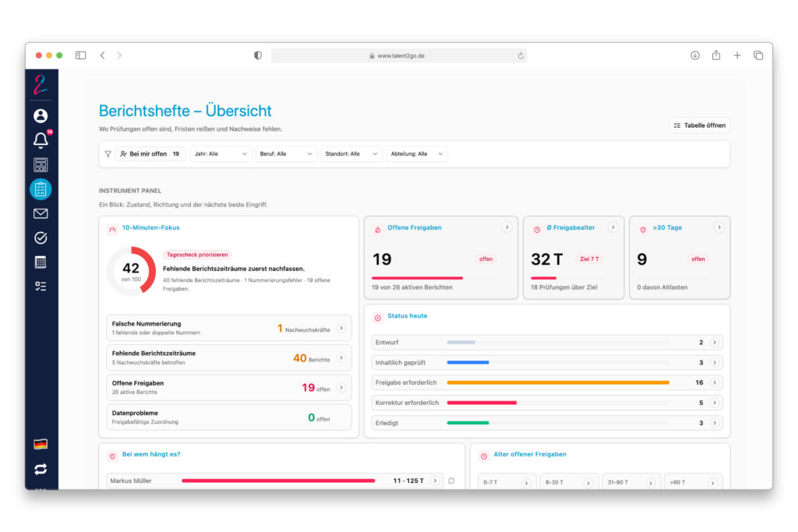Expand the Ø Freigabealter card arrow
The image size is (798, 532).
[x=613, y=227]
